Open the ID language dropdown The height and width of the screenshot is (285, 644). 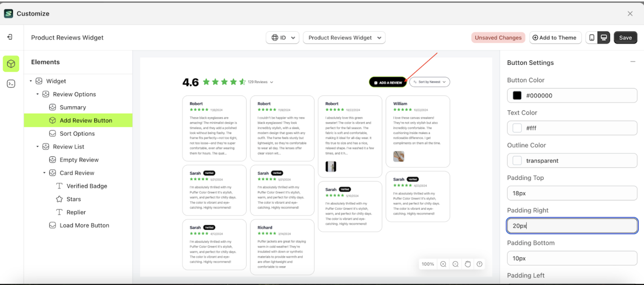[283, 38]
